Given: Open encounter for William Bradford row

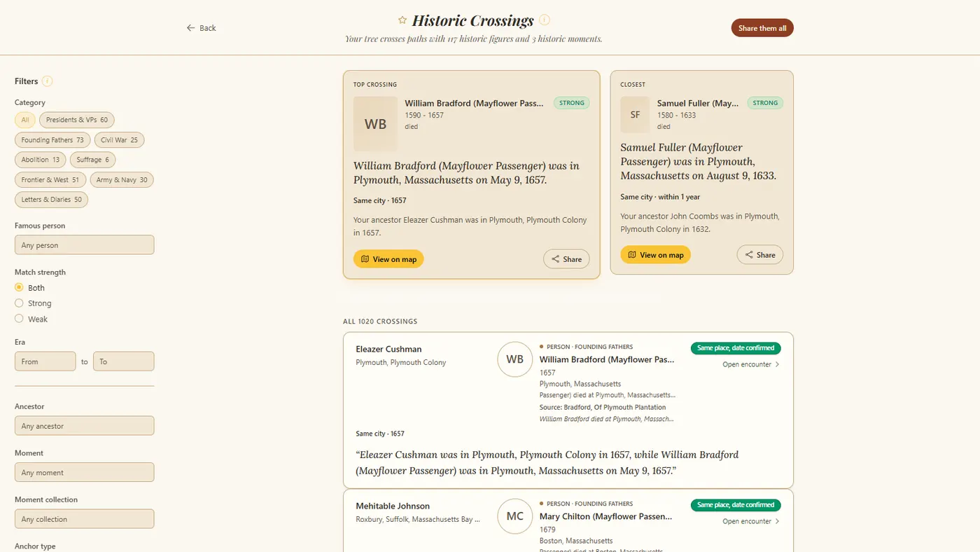Looking at the screenshot, I should [751, 364].
